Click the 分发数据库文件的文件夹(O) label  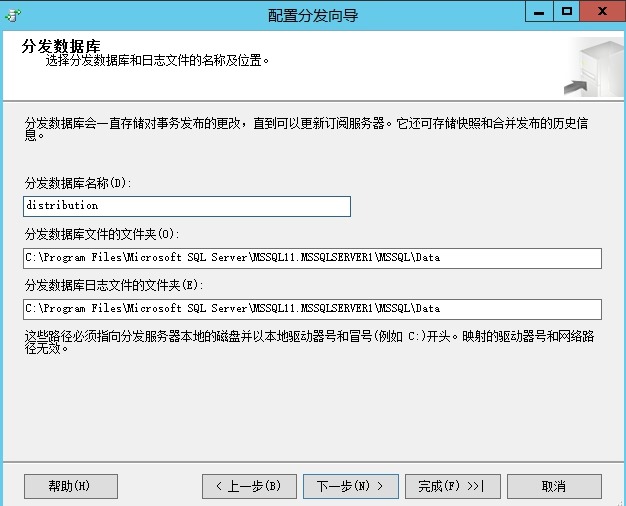tap(102, 235)
